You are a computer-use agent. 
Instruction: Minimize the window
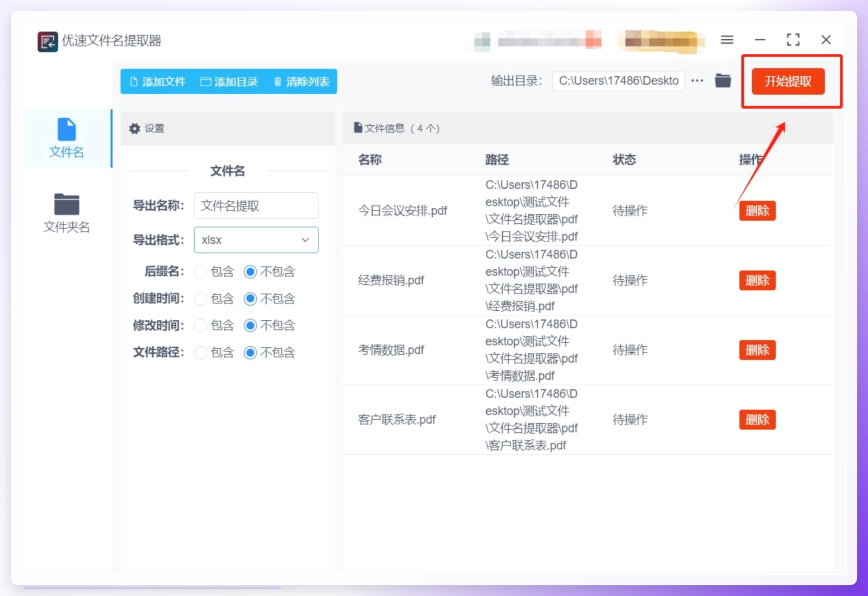pos(760,40)
